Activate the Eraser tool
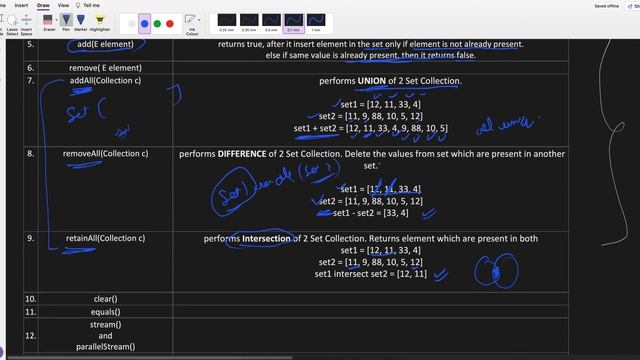Screen dimensions: 640x360 coord(48,22)
